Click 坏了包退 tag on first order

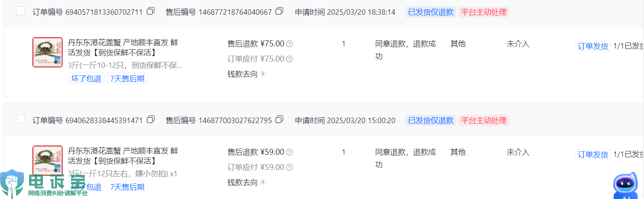click(86, 79)
